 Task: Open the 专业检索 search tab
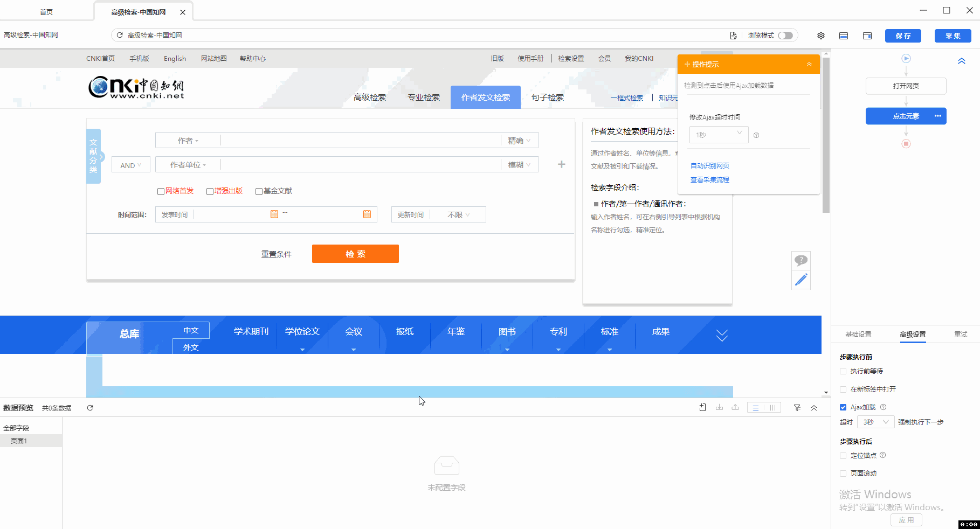[424, 98]
